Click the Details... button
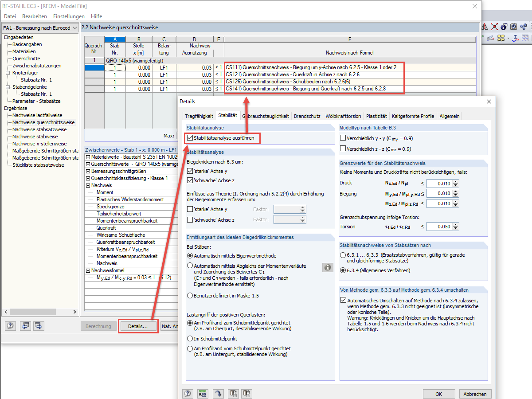Image resolution: width=532 pixels, height=399 pixels. (x=138, y=326)
